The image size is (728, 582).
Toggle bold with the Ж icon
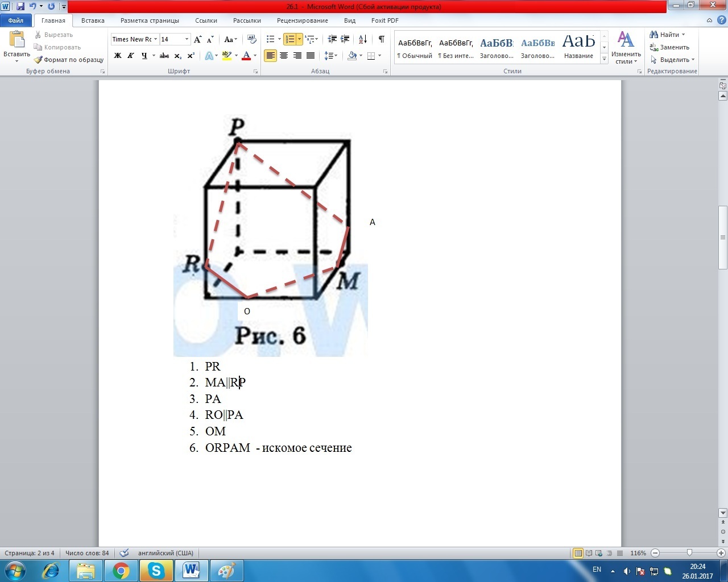click(118, 56)
